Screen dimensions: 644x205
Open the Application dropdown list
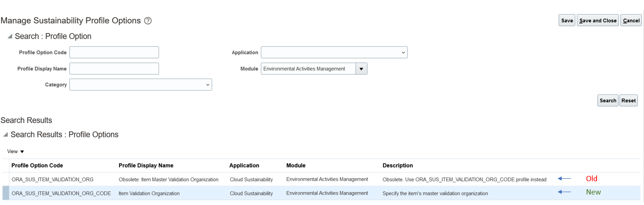coord(334,52)
